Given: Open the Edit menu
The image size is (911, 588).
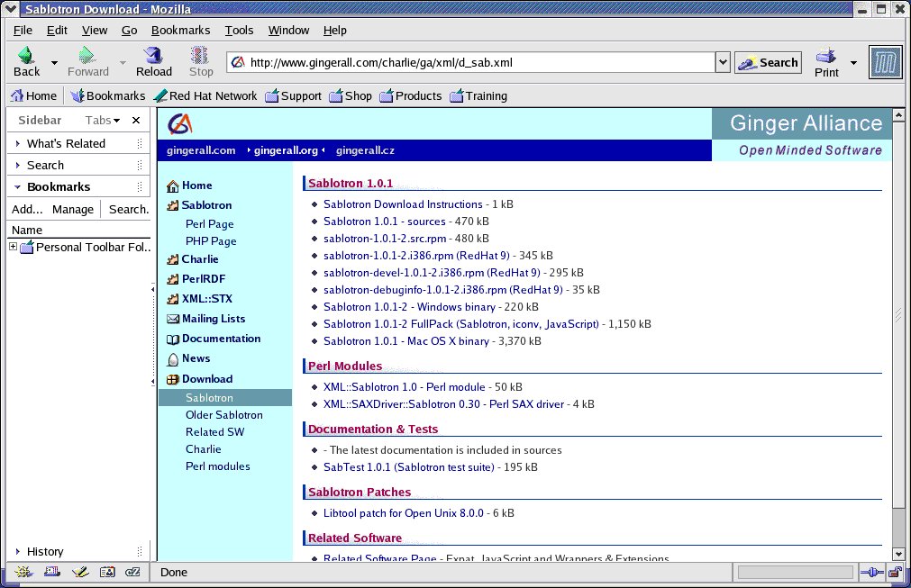Looking at the screenshot, I should (57, 31).
